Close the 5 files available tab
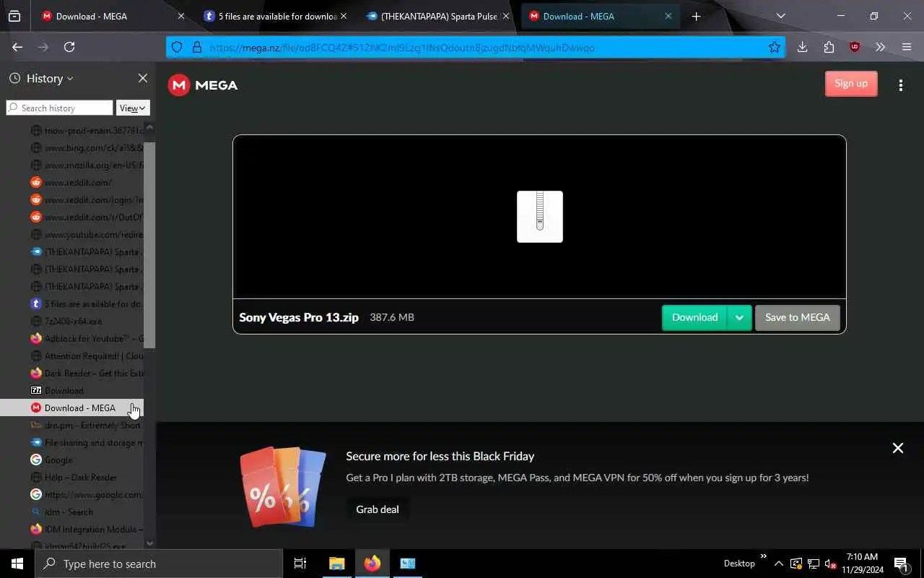Image resolution: width=924 pixels, height=578 pixels. click(343, 16)
